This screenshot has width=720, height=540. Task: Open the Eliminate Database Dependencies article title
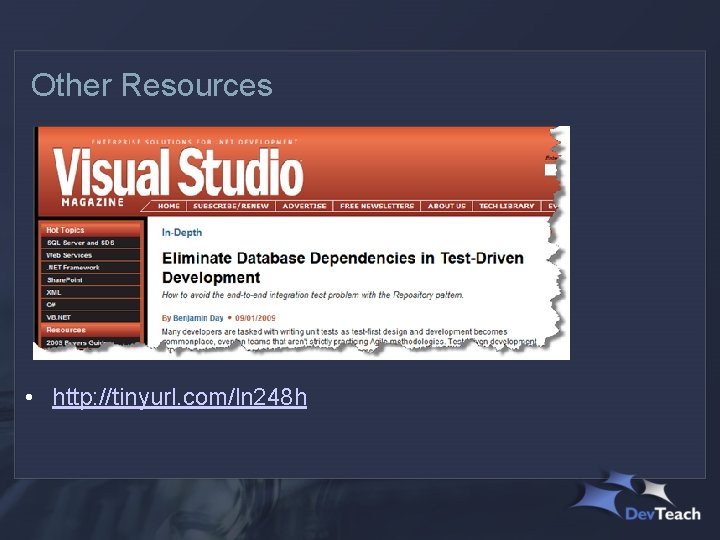(343, 268)
